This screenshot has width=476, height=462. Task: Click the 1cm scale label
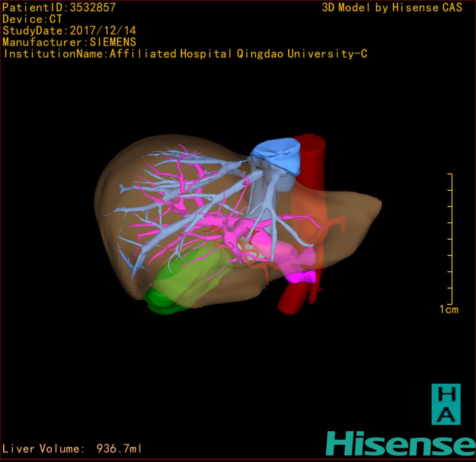point(449,309)
